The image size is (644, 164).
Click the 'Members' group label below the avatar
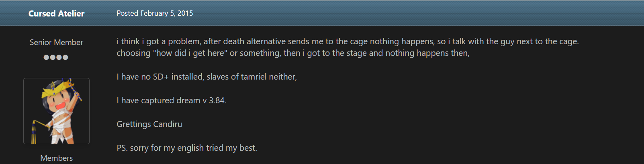click(x=56, y=158)
